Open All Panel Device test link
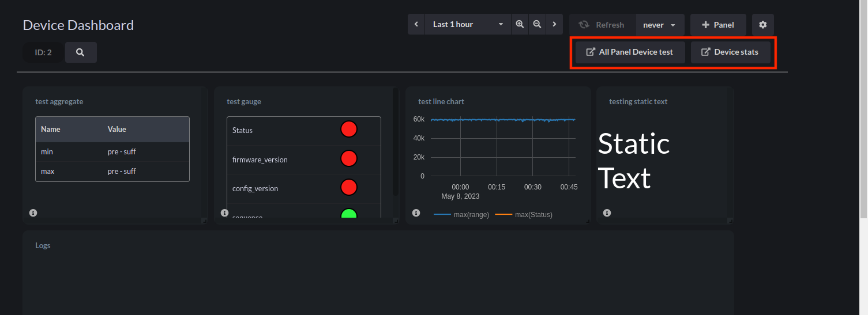The image size is (868, 315). [x=630, y=52]
